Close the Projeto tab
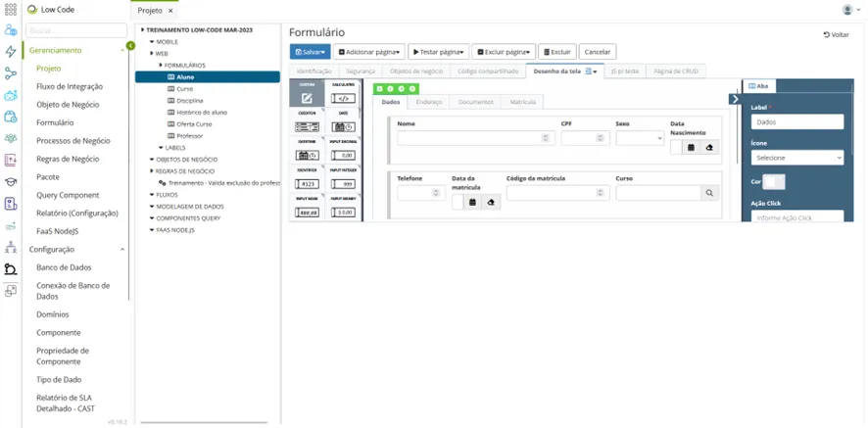868x428 pixels. click(170, 11)
